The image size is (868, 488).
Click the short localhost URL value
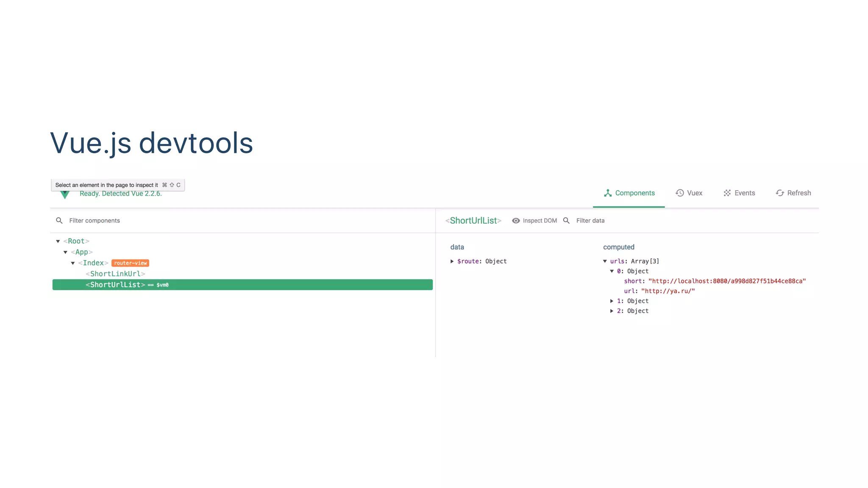click(x=727, y=281)
